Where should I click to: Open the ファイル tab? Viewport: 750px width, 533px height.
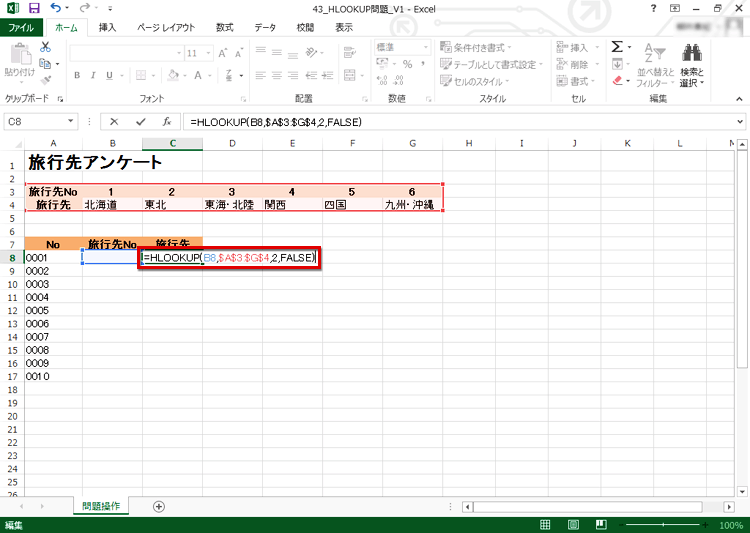pyautogui.click(x=21, y=28)
